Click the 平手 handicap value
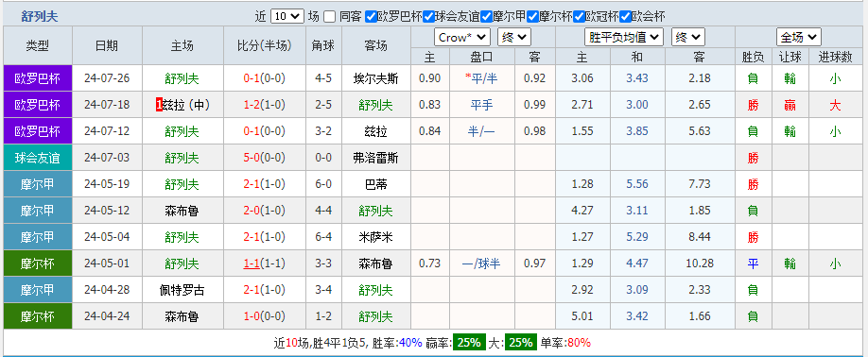 click(481, 105)
